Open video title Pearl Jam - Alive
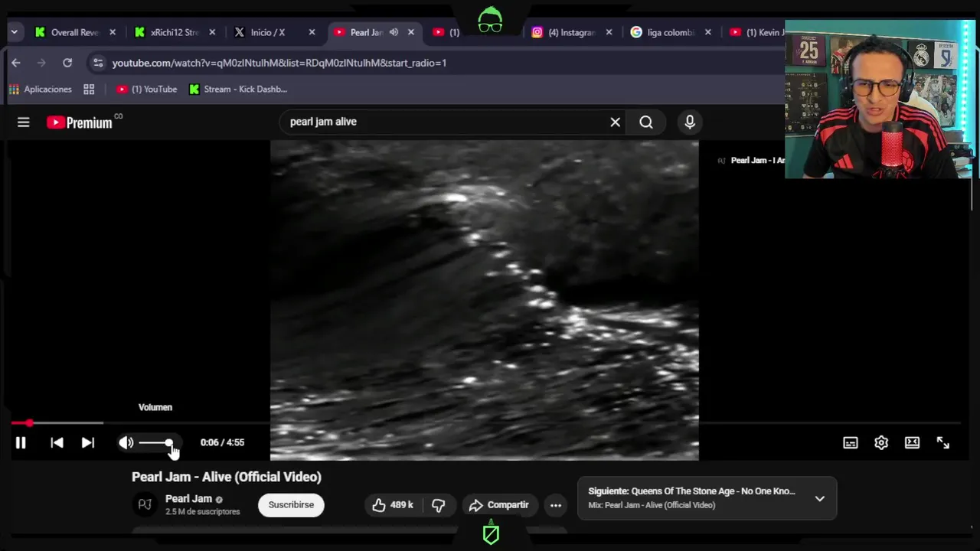 (x=227, y=477)
